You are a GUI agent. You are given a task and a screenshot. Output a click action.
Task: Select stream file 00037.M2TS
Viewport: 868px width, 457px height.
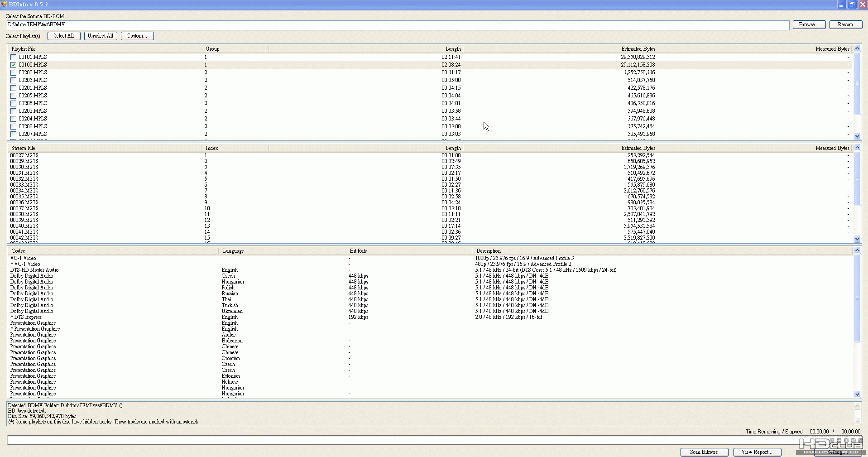point(430,208)
